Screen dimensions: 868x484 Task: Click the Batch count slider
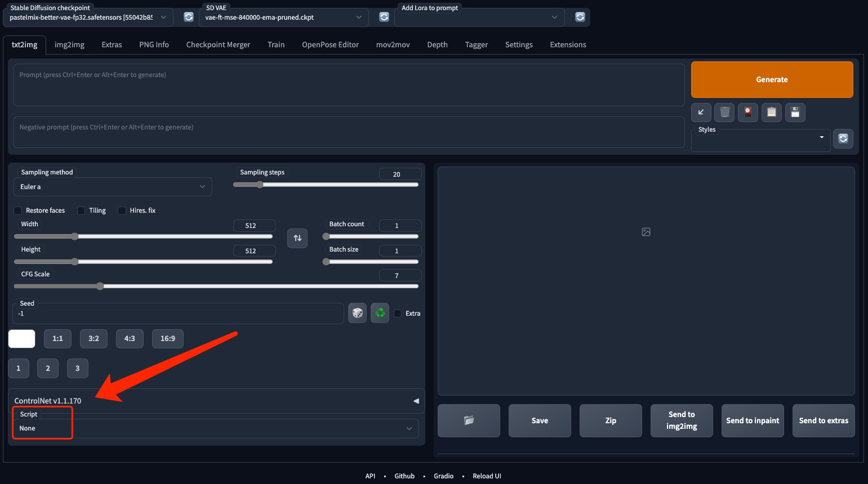[371, 236]
